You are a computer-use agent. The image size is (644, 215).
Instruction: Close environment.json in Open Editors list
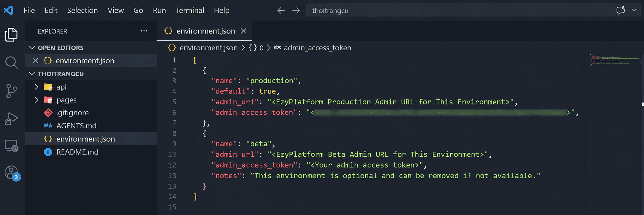(36, 60)
